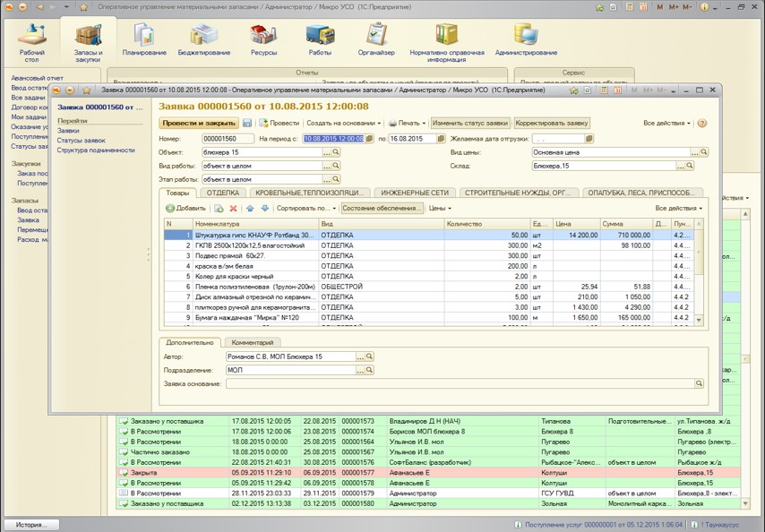The image size is (765, 532).
Task: Click the Номенклатура column header
Action: pyautogui.click(x=255, y=224)
